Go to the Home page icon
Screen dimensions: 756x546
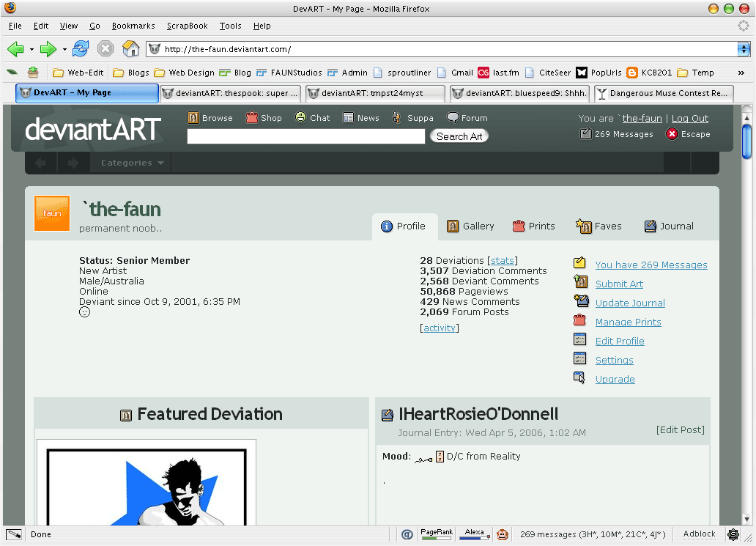(x=130, y=48)
